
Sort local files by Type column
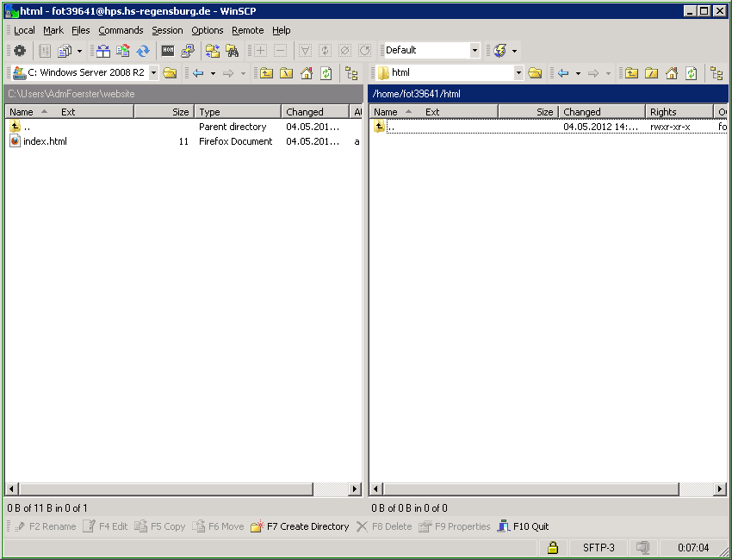[238, 112]
